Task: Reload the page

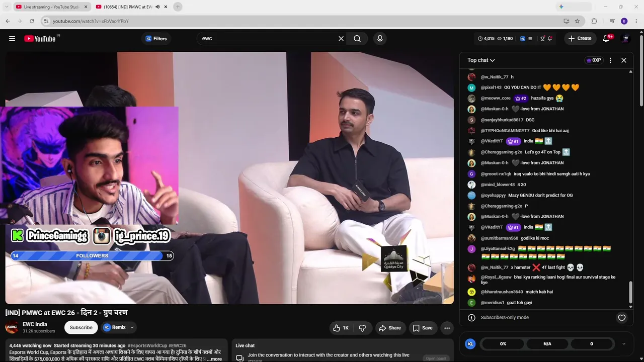Action: [32, 21]
